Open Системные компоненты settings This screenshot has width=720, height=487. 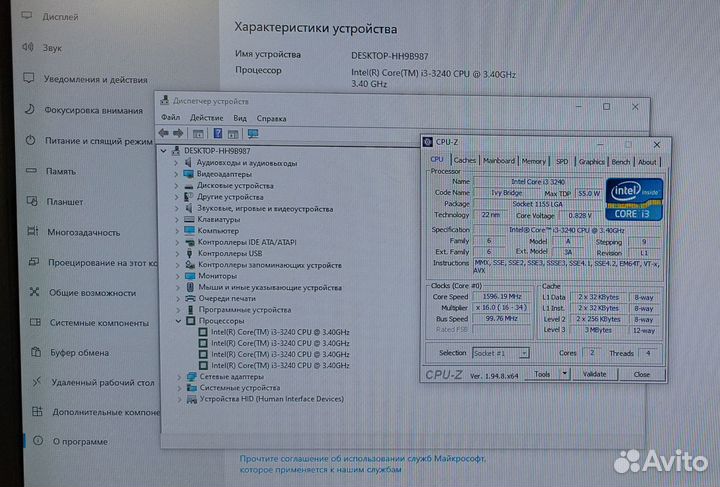pos(99,323)
